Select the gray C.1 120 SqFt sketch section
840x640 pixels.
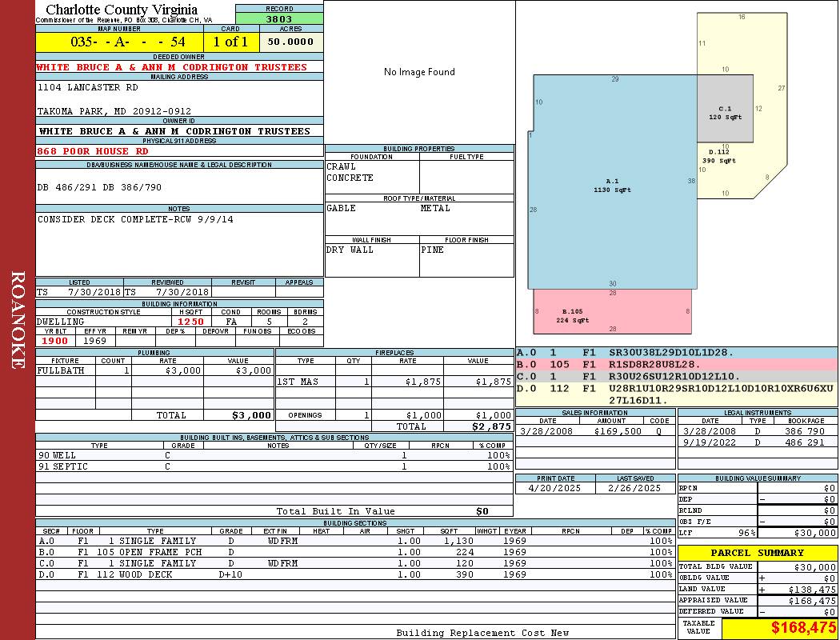tap(725, 109)
